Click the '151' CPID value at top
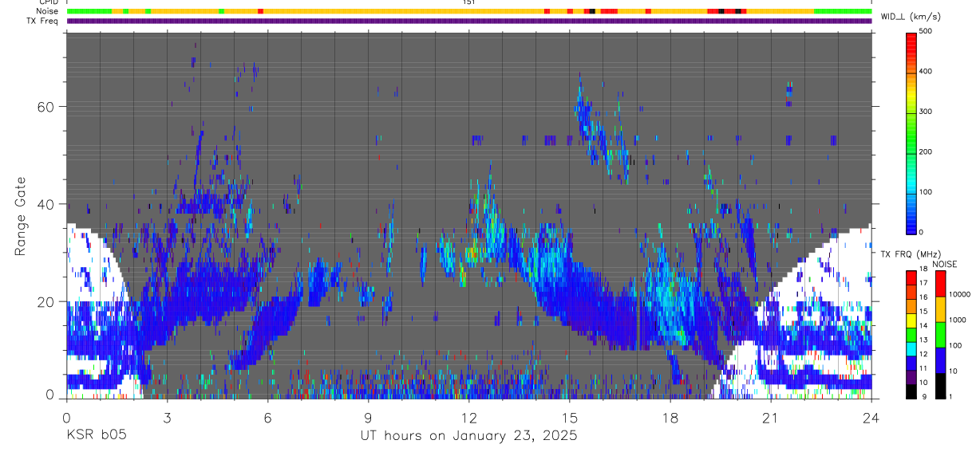The width and height of the screenshot is (980, 452). click(468, 2)
